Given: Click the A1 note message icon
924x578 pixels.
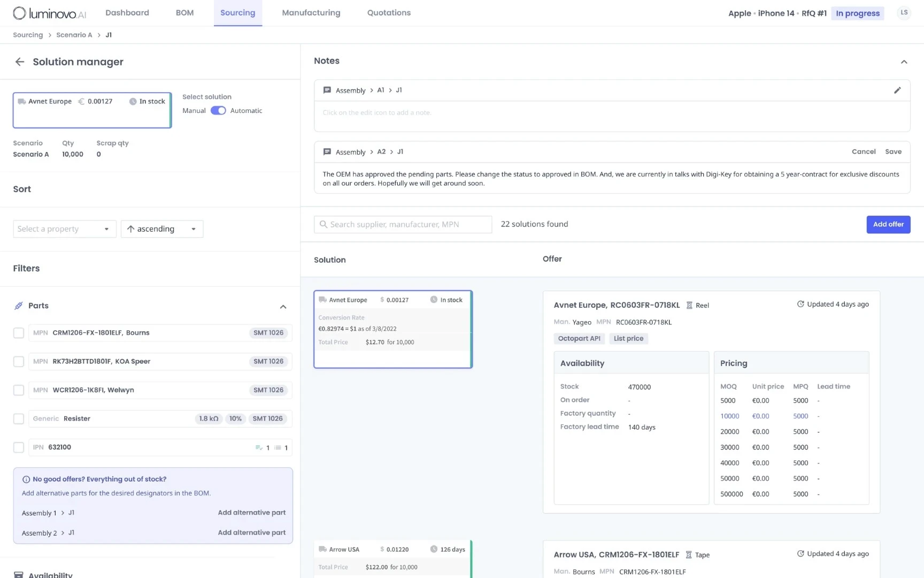Looking at the screenshot, I should point(327,90).
